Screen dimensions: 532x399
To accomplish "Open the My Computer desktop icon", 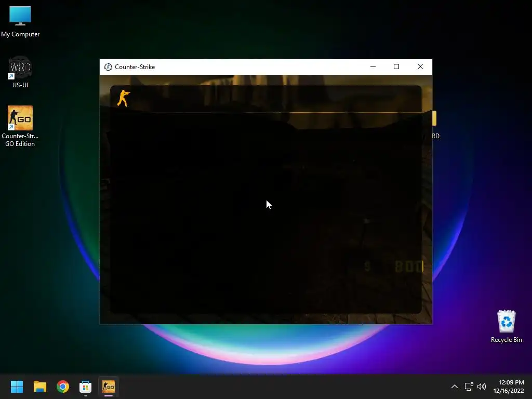I will tap(20, 21).
